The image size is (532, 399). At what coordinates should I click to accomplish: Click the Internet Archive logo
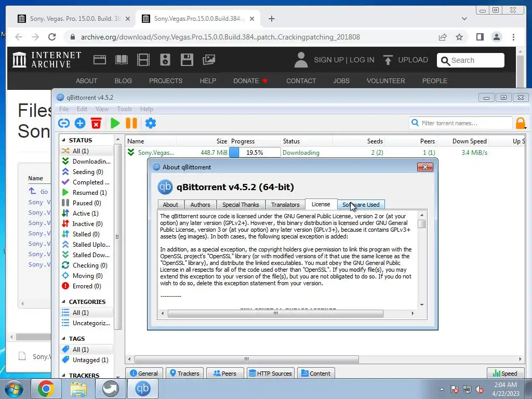coord(47,60)
